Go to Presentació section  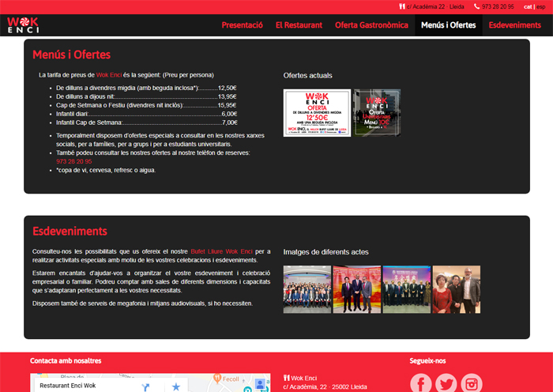point(242,25)
